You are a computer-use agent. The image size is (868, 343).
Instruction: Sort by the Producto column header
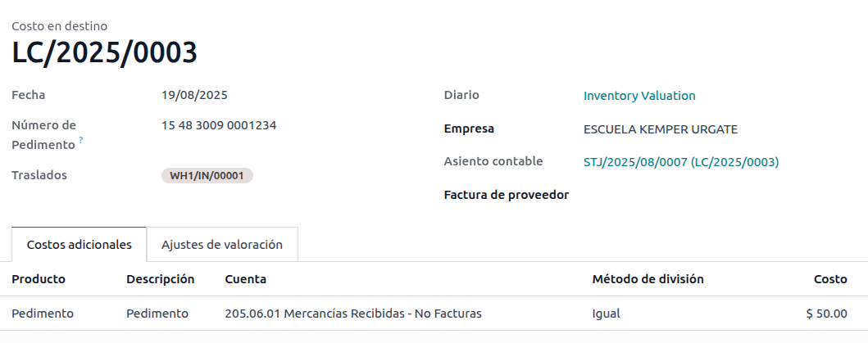pyautogui.click(x=39, y=279)
